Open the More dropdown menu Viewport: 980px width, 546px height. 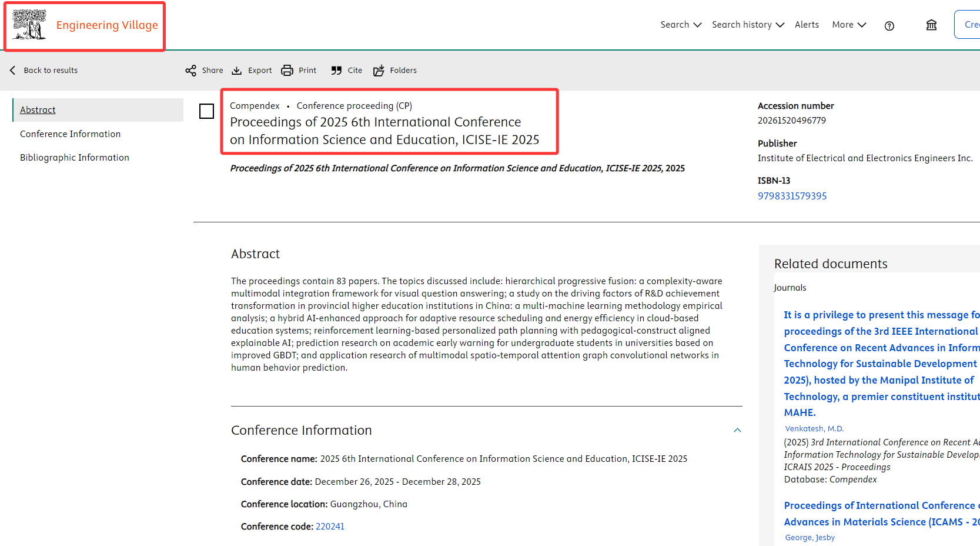click(849, 25)
